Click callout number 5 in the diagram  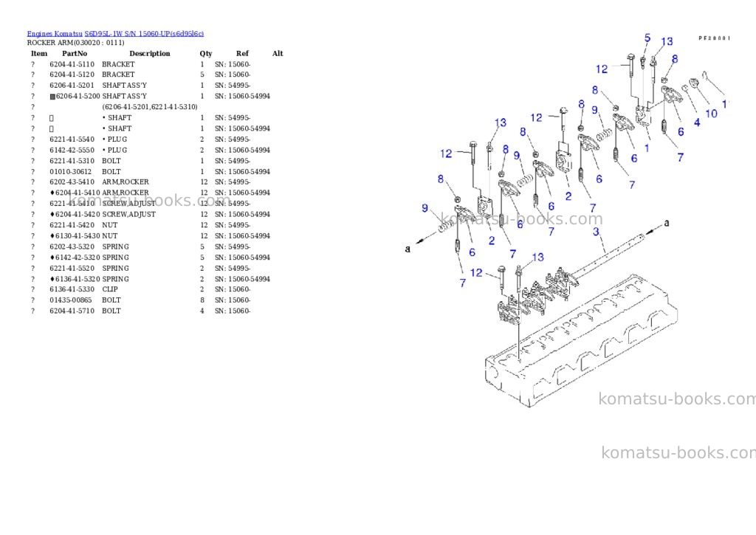tap(647, 38)
